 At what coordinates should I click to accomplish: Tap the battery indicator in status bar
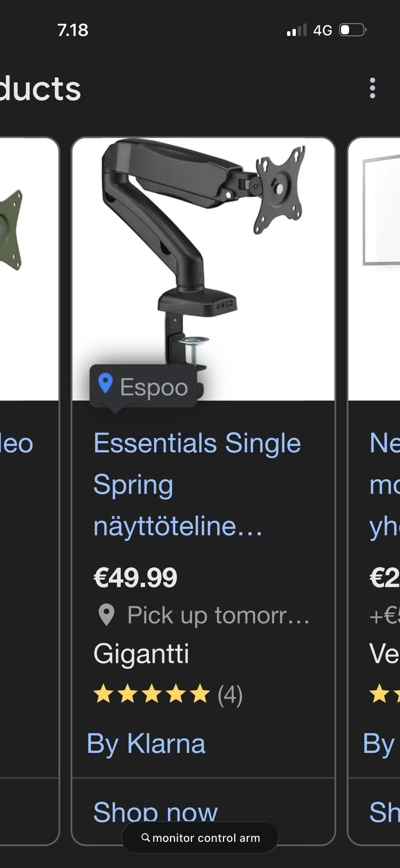352,30
